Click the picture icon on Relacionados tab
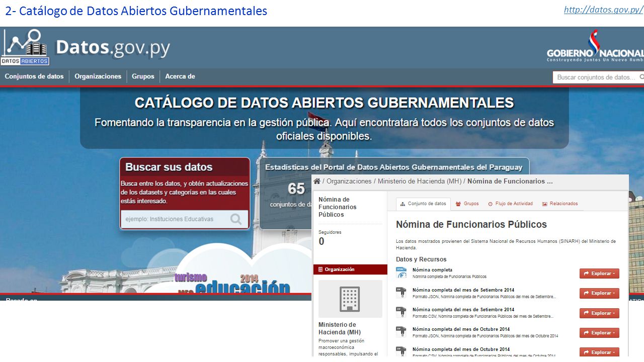This screenshot has width=644, height=362. (x=544, y=204)
